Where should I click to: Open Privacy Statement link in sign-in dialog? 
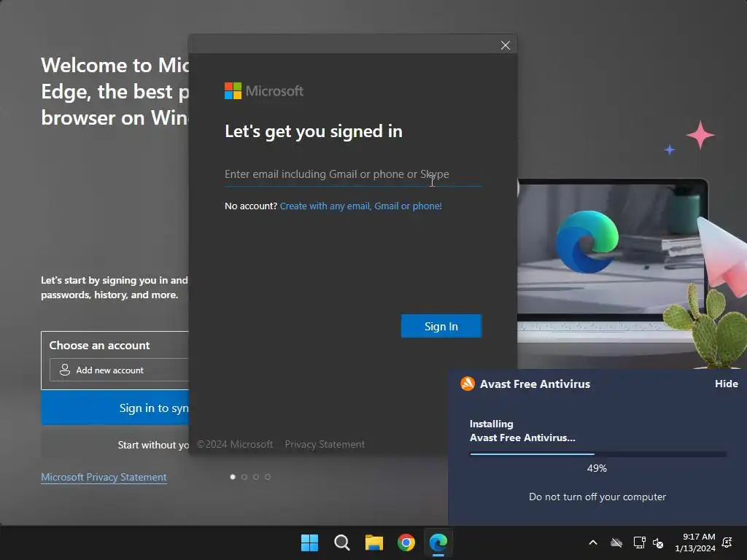pyautogui.click(x=325, y=444)
